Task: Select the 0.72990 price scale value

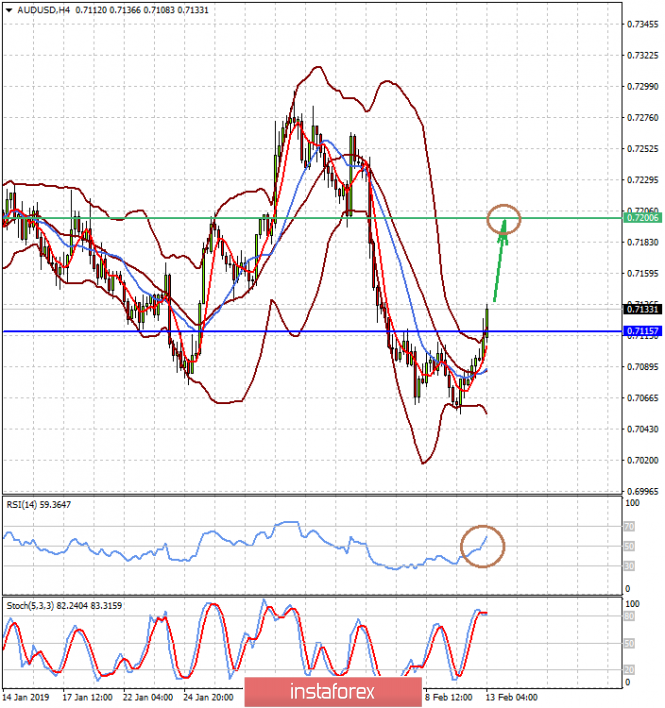Action: [x=643, y=87]
